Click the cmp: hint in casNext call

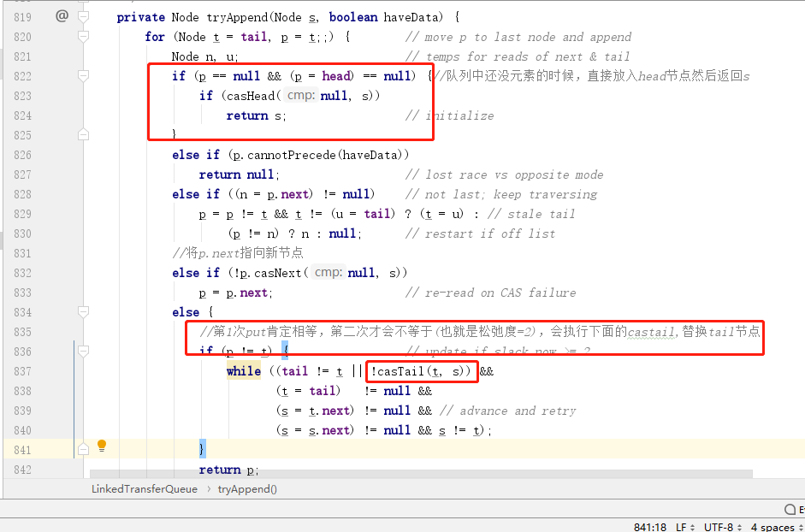[x=329, y=273]
